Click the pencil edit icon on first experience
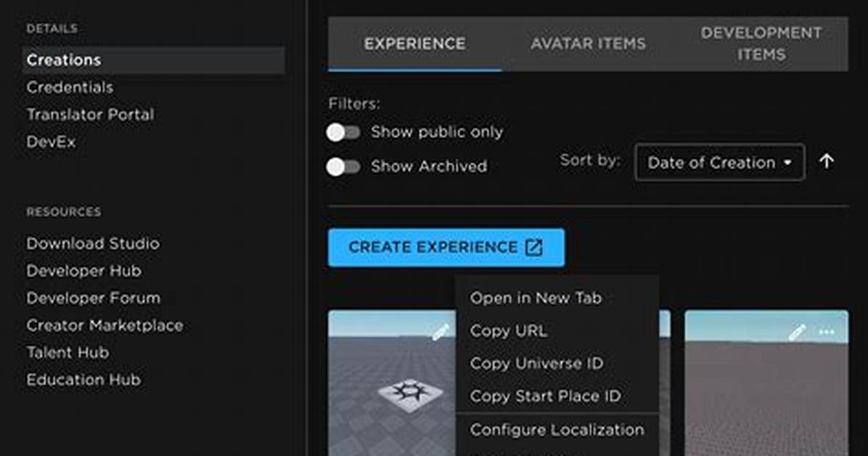The height and width of the screenshot is (456, 868). pyautogui.click(x=441, y=333)
